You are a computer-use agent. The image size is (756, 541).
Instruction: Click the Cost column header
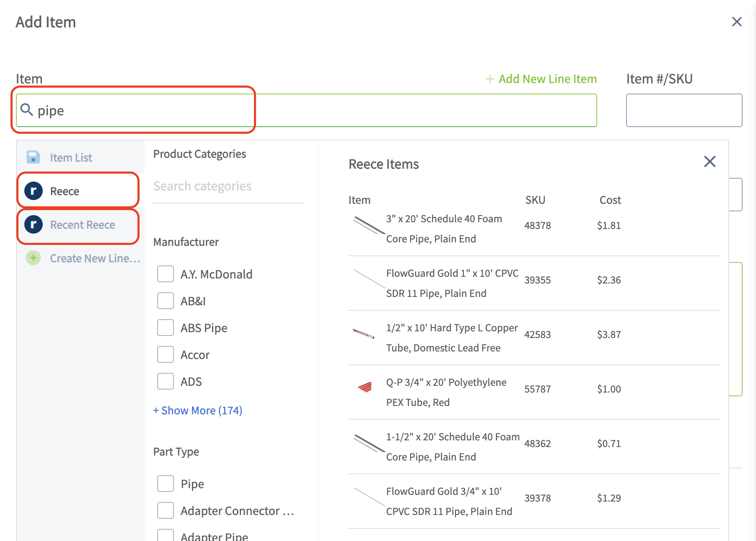pos(610,200)
